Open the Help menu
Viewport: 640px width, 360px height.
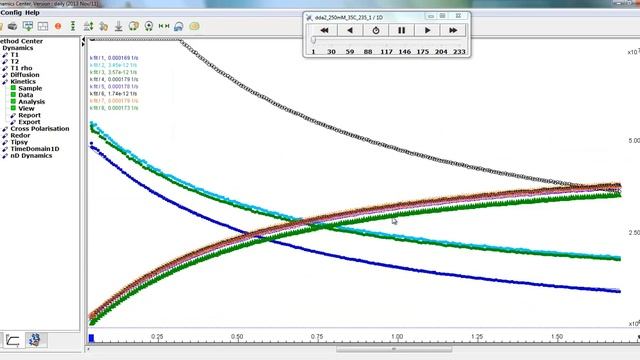pos(32,13)
